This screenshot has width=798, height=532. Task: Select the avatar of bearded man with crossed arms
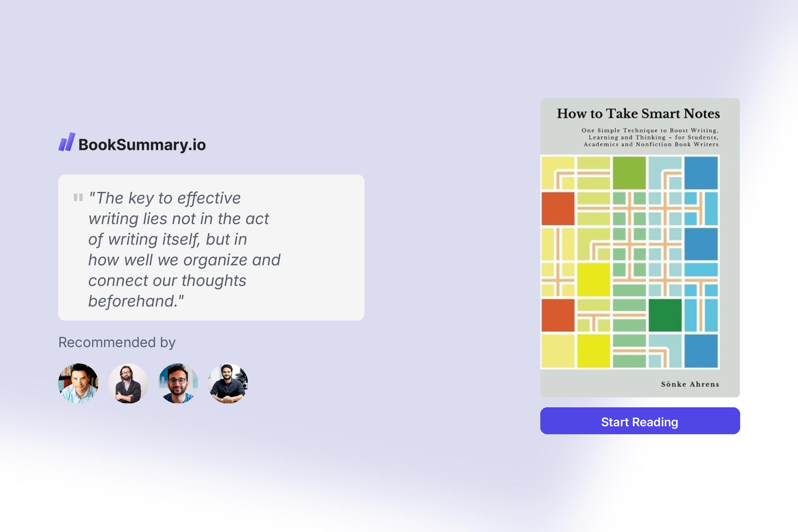tap(128, 383)
